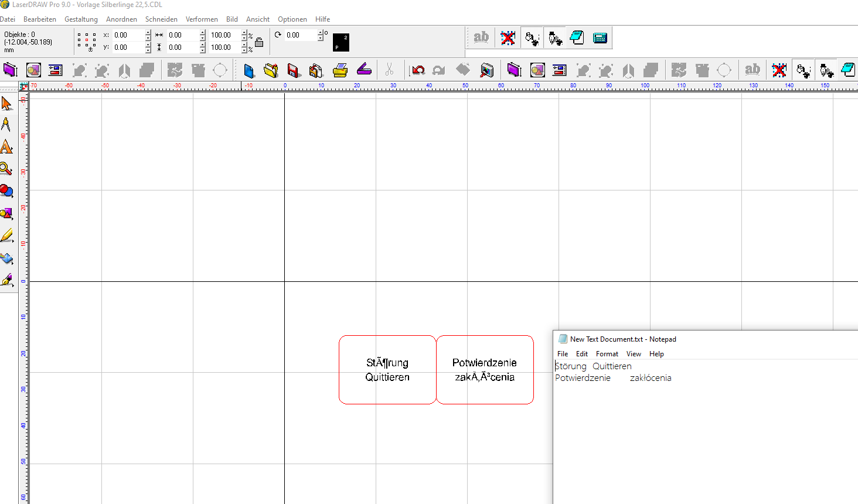Click the black plate preview swatch

click(341, 42)
